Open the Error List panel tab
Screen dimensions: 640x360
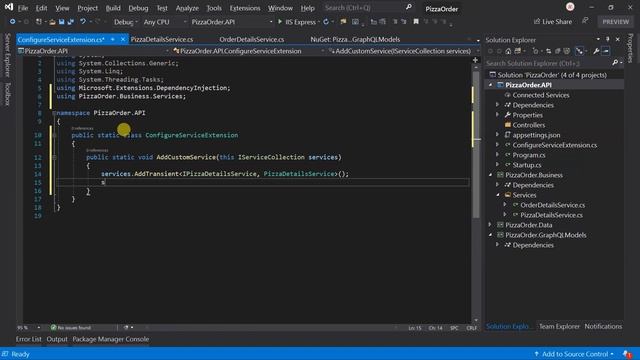[x=29, y=339]
